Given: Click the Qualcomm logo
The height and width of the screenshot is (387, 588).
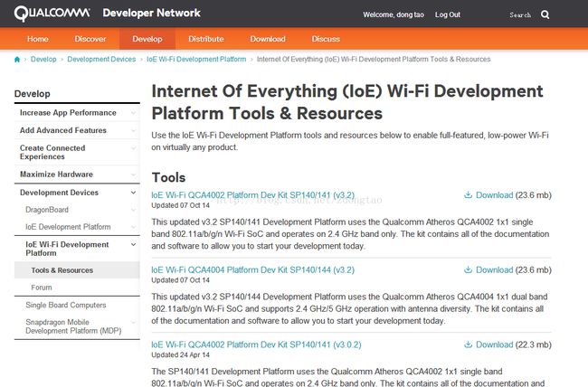Looking at the screenshot, I should point(52,14).
